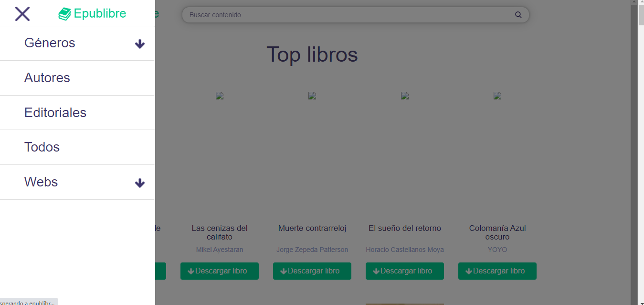Select the Todos menu item
The width and height of the screenshot is (644, 305).
(x=42, y=147)
